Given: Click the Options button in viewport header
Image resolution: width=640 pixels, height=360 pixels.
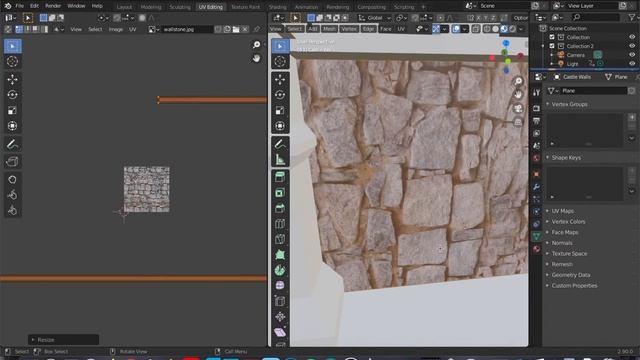Looking at the screenshot, I should tap(520, 18).
